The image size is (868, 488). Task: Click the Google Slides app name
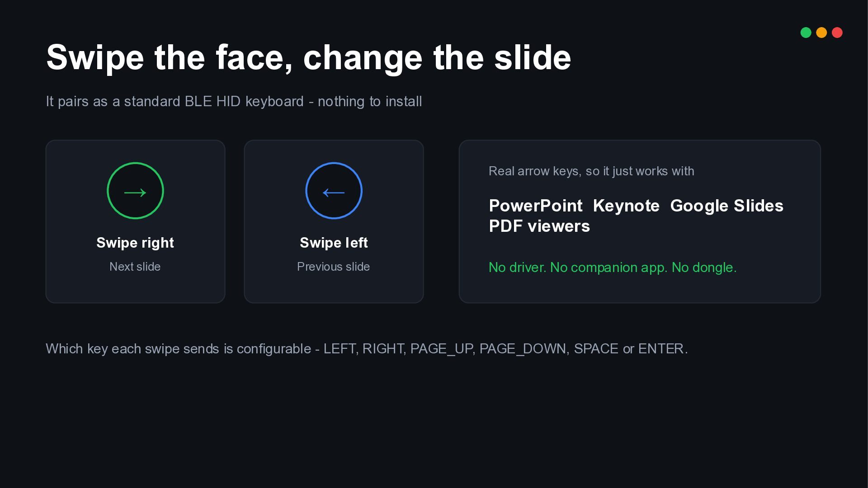click(726, 206)
